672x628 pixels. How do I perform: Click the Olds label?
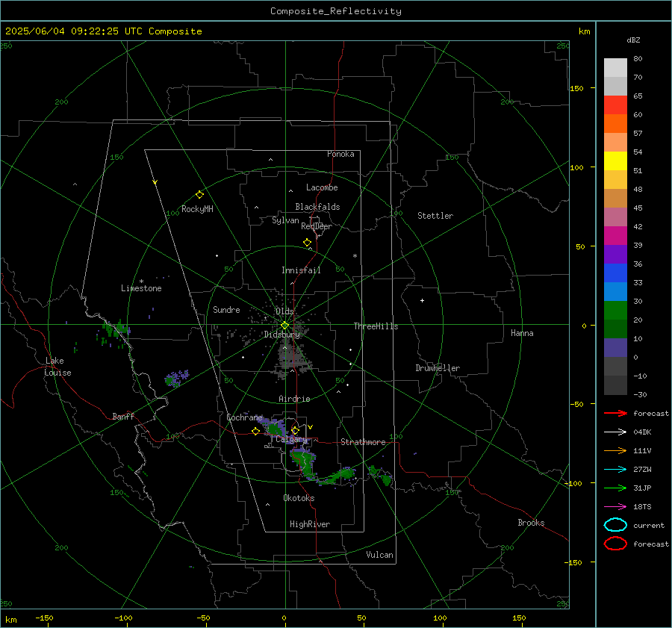pos(284,311)
